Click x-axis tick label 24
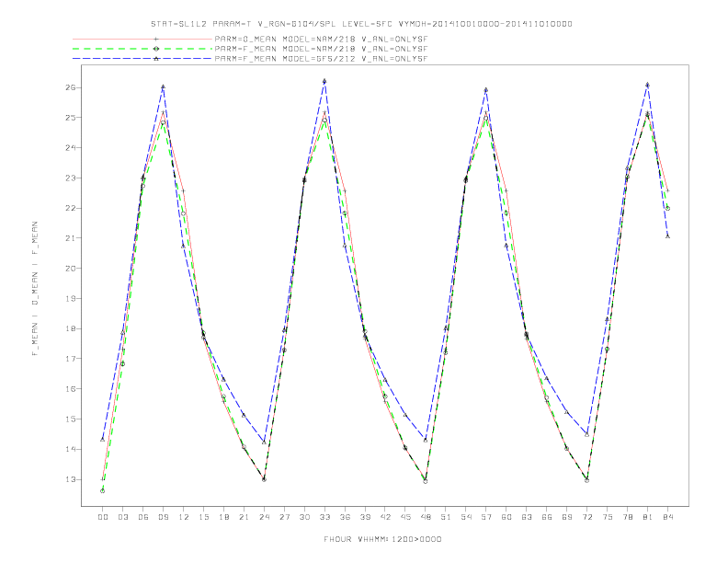728x563 pixels. coord(264,517)
